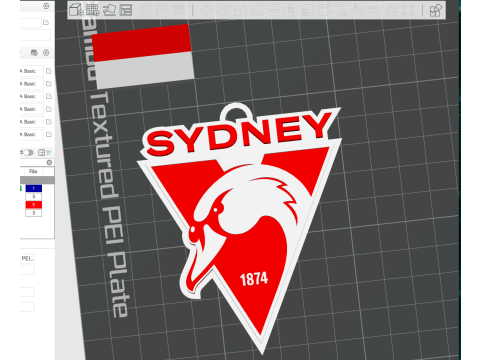
Task: Click the input field below the PEI dropdown
Action: (27, 270)
